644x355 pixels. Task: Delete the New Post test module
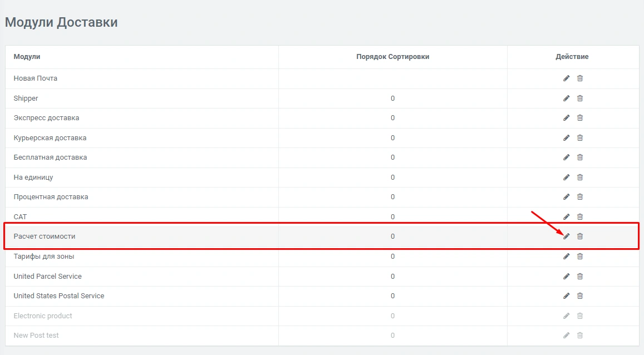point(579,336)
